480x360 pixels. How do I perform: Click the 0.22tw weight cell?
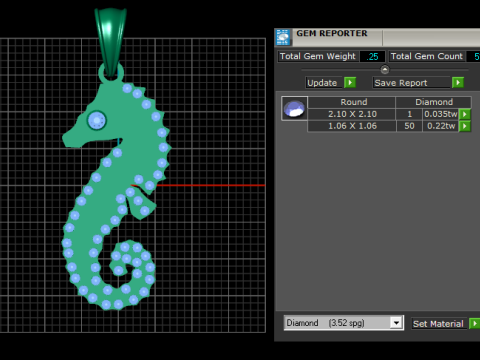441,126
